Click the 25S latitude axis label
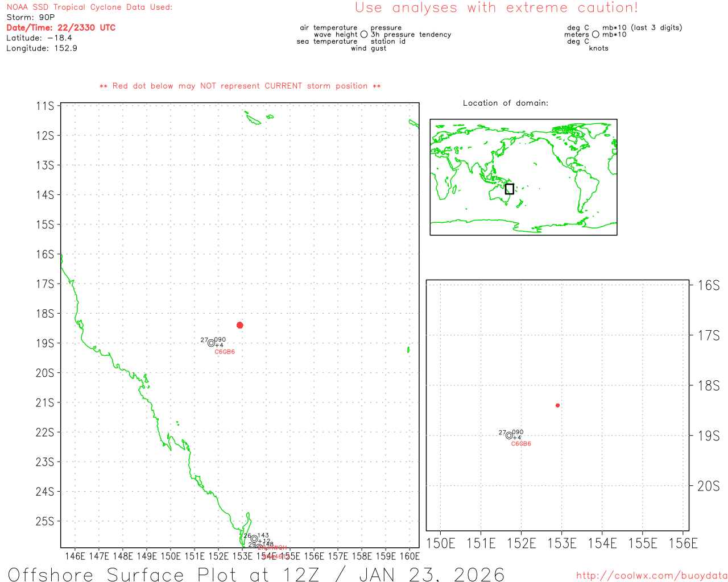 tap(45, 521)
